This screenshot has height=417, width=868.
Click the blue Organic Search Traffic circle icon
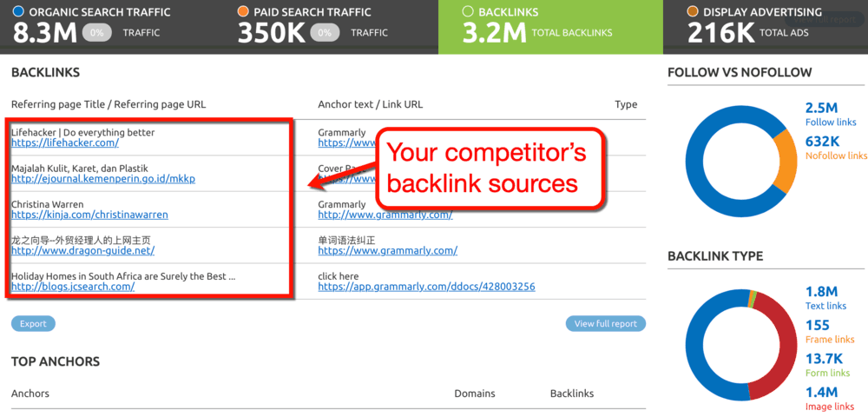point(18,11)
